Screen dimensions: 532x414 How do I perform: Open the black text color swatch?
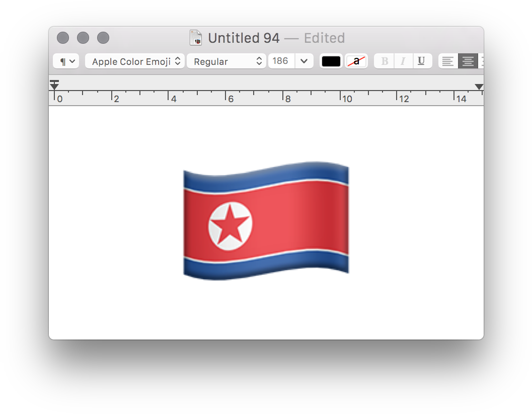[x=331, y=61]
